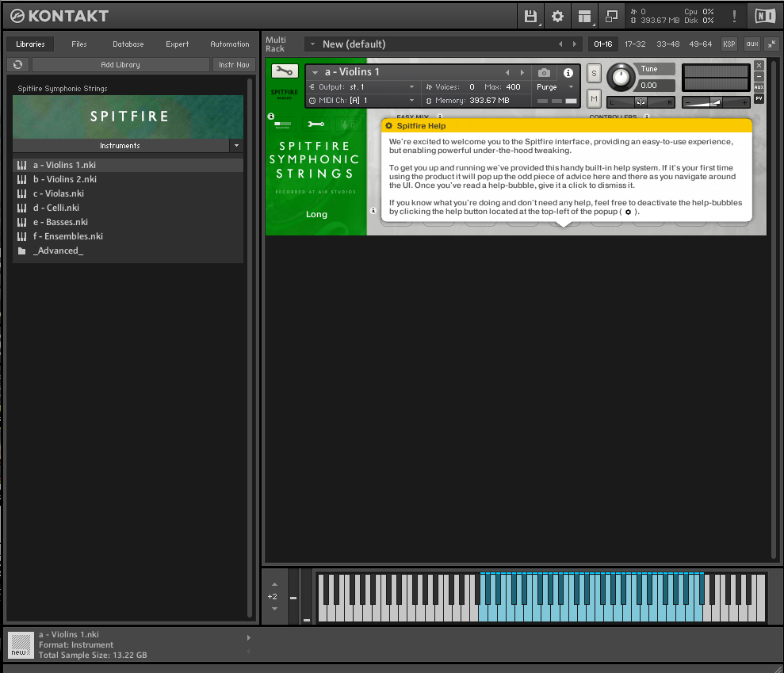Select the Long articulation label

(x=316, y=214)
